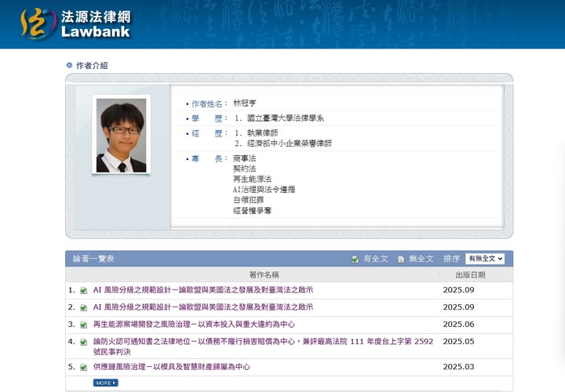Click the author photo of 林冠亨
This screenshot has width=565, height=392.
point(121,135)
